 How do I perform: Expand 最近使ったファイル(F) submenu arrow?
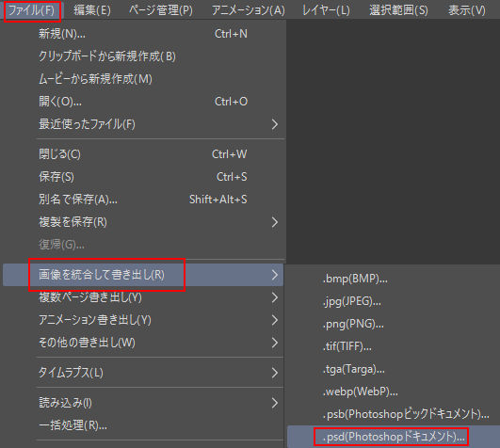point(275,124)
